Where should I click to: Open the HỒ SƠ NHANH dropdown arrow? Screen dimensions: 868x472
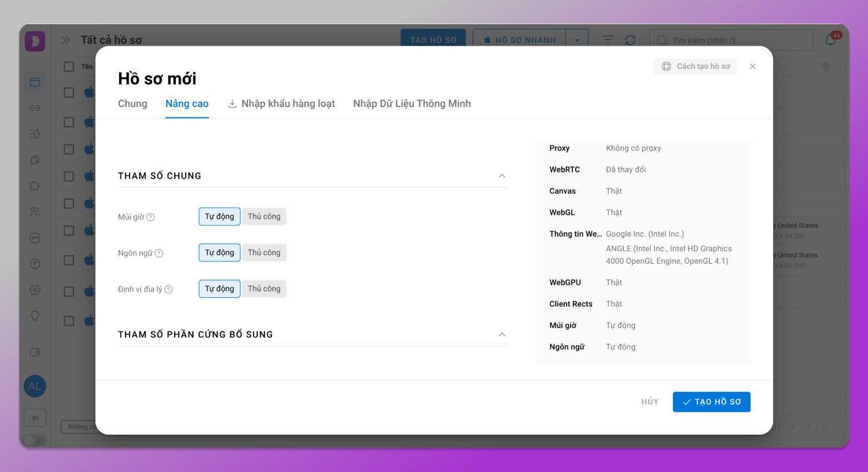576,40
